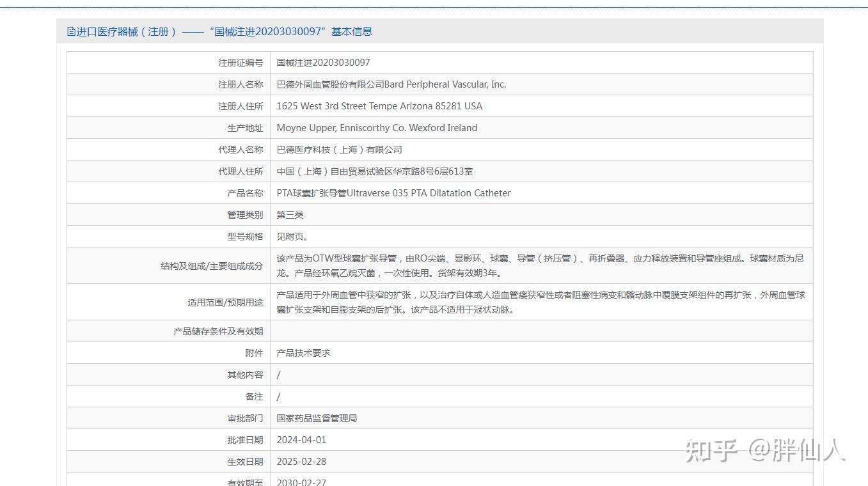Select the 第三类 class value
868x486 pixels.
coord(290,215)
